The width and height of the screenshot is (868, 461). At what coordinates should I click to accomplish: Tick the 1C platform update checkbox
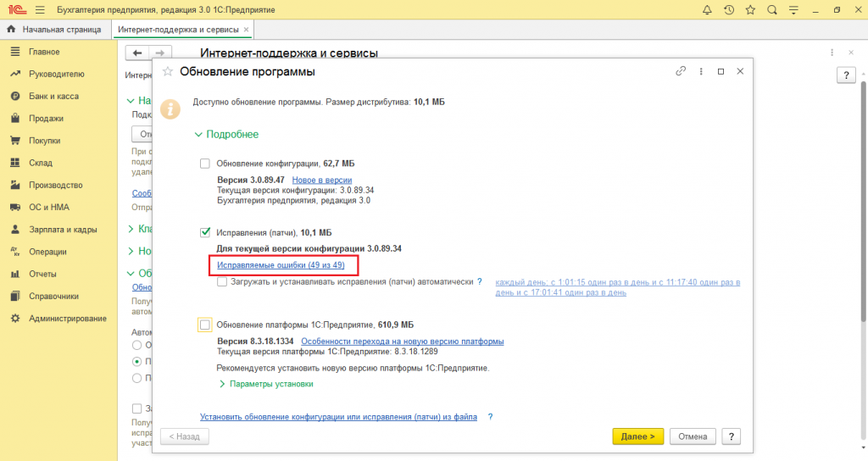[204, 325]
